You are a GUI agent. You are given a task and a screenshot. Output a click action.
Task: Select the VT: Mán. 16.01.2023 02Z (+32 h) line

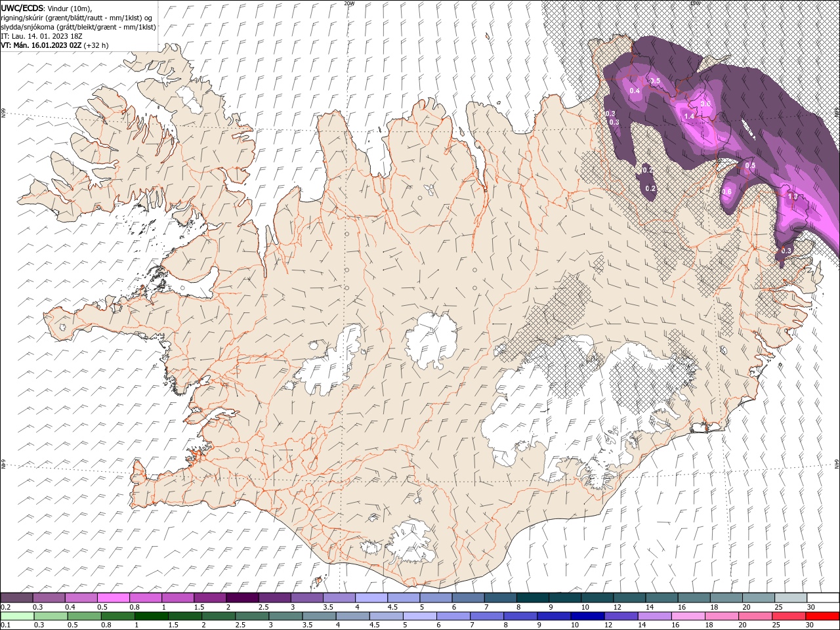coord(54,45)
